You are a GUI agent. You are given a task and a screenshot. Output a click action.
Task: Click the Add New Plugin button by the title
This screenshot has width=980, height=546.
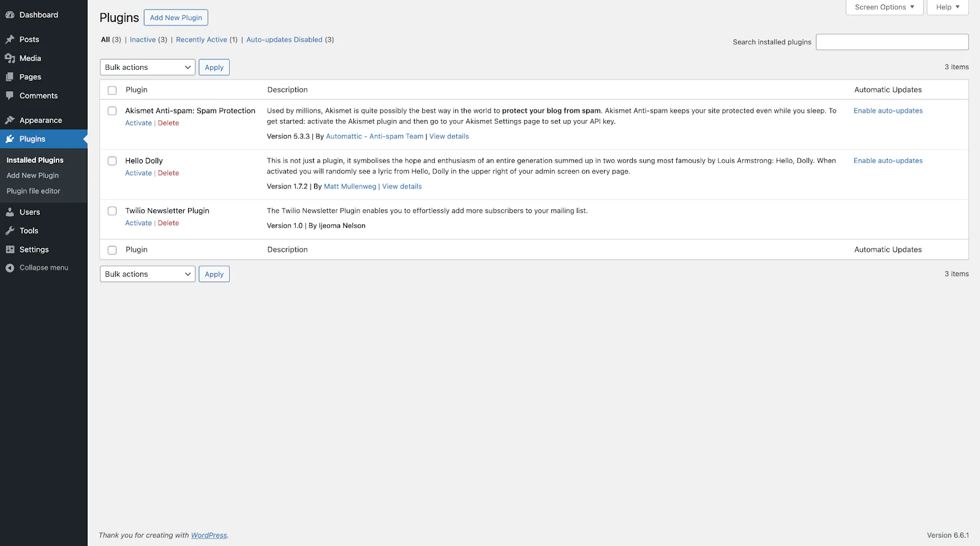176,18
